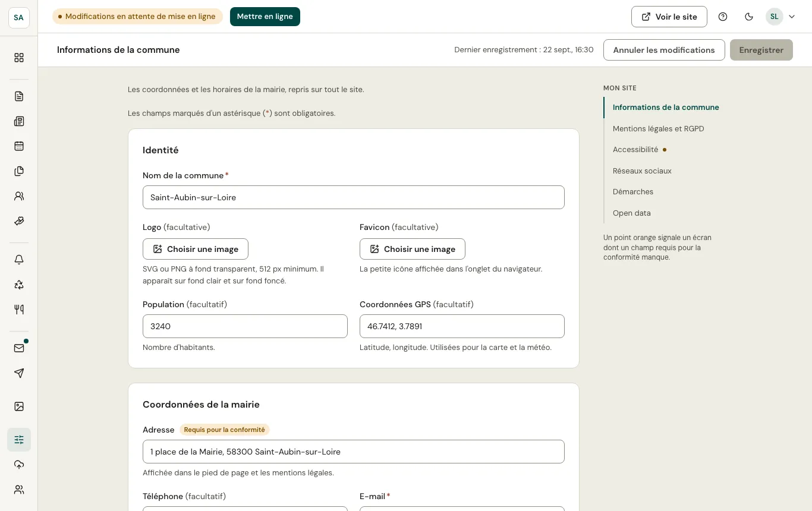Choose an image for the Favicon
The image size is (812, 511).
(413, 249)
